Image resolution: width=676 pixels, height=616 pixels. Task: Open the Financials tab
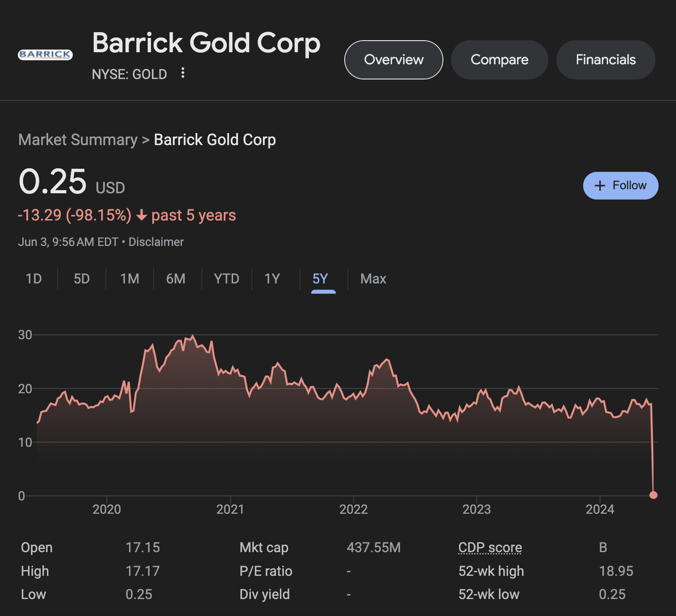pyautogui.click(x=605, y=60)
